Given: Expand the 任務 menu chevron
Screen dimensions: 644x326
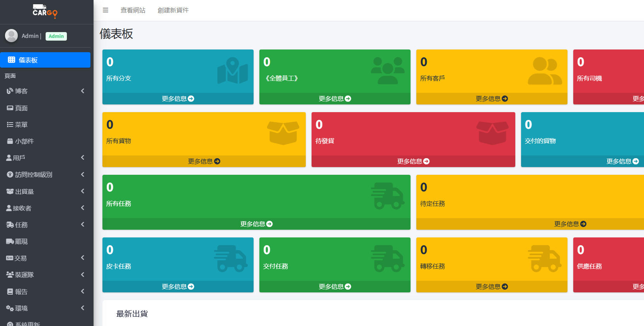Looking at the screenshot, I should coord(83,224).
